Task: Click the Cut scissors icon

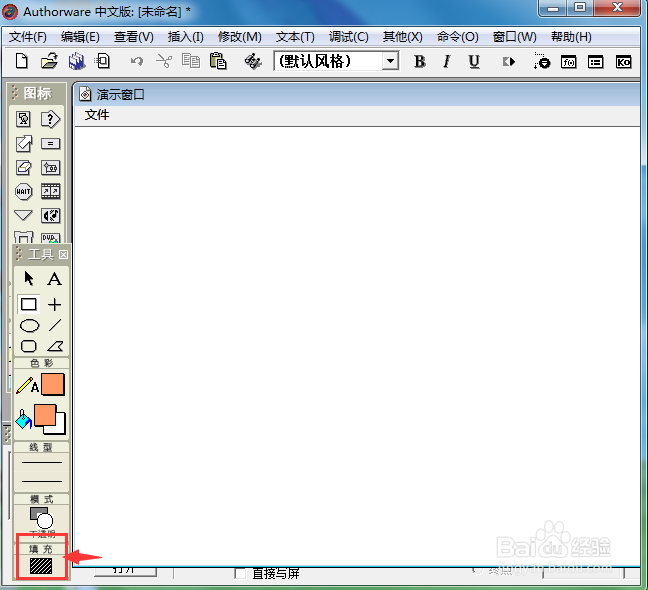Action: pos(164,61)
